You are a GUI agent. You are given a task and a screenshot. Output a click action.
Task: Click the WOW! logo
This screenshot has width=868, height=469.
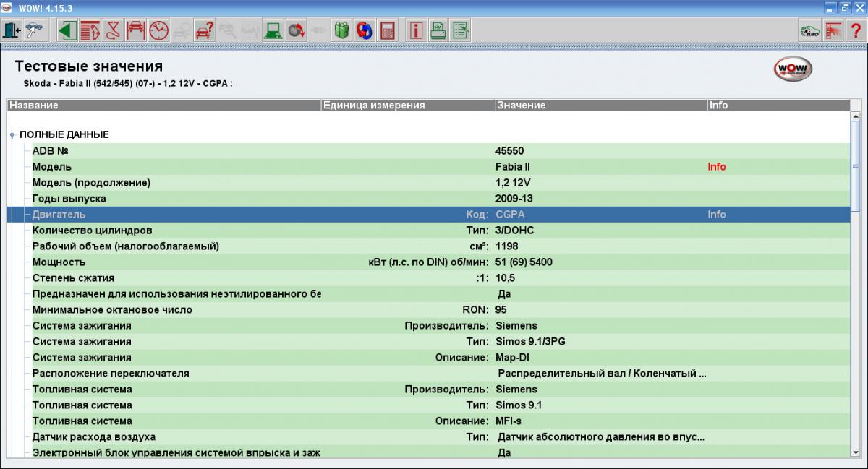[x=793, y=69]
